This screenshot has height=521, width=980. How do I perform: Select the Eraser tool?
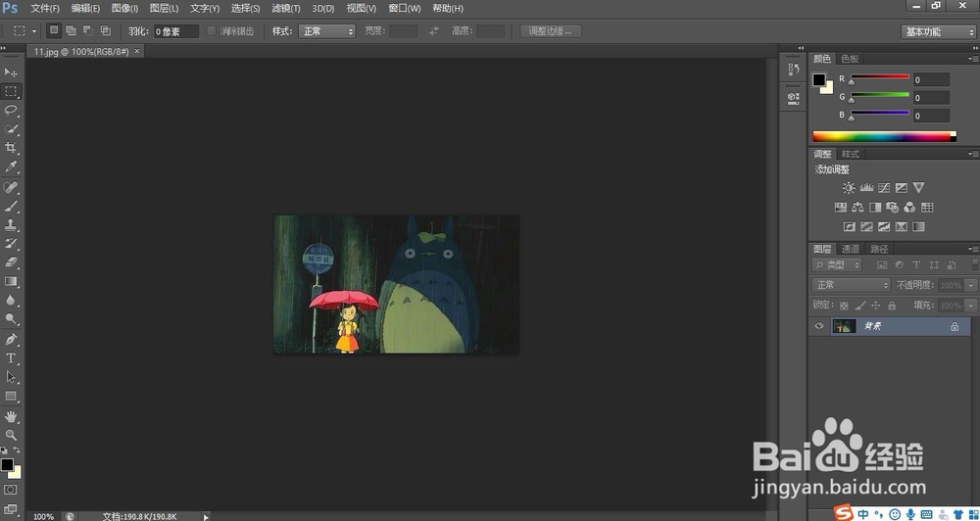coord(11,261)
